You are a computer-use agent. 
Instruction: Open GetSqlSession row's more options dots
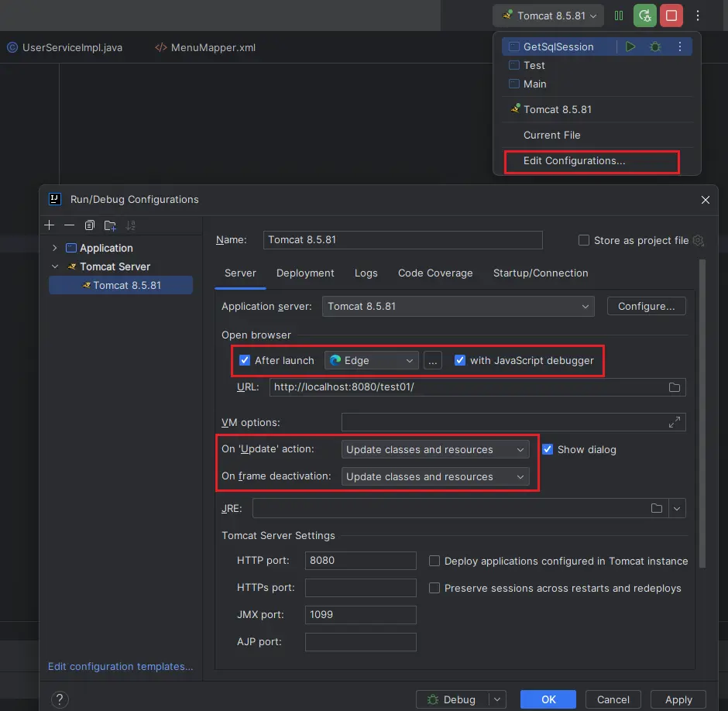click(x=680, y=46)
